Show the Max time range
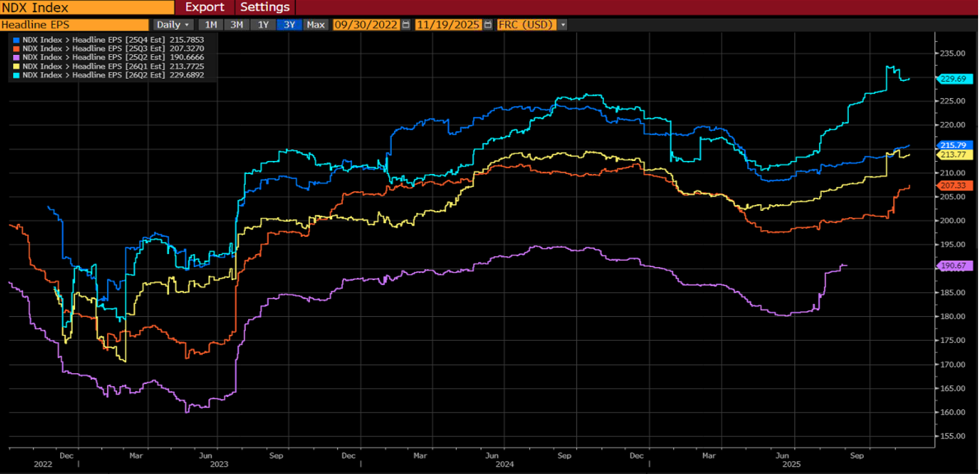This screenshot has height=474, width=980. [x=316, y=25]
